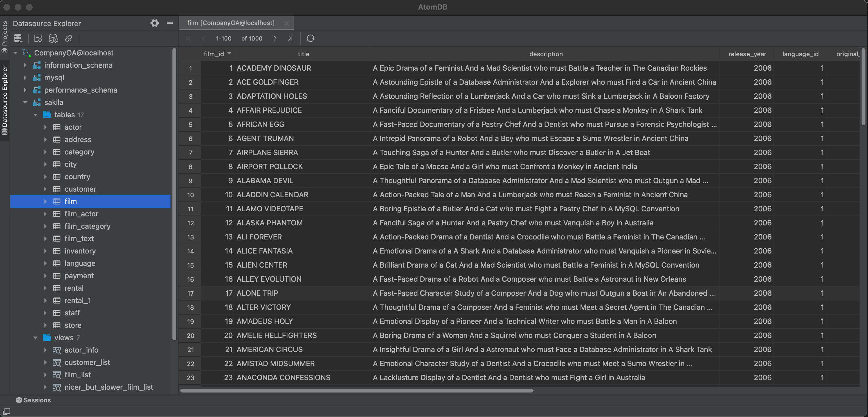Screen dimensions: 868x417
Task: Select the ALONE TRIP title cell
Action: pyautogui.click(x=303, y=293)
